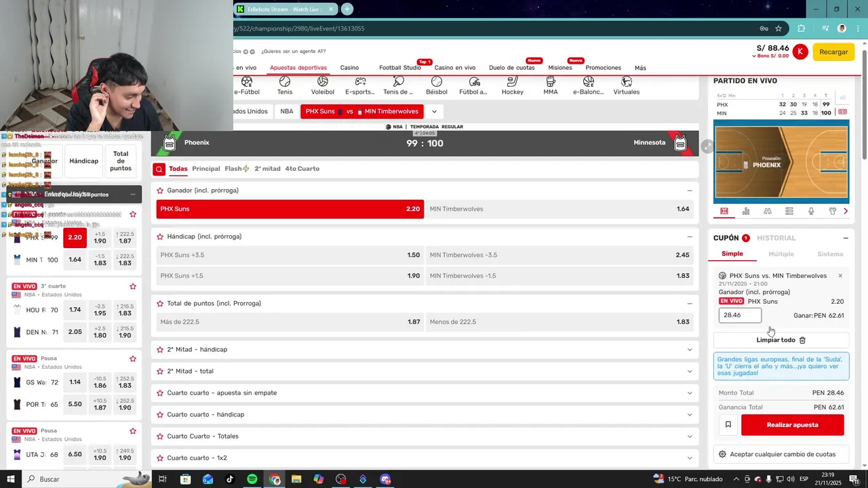This screenshot has width=868, height=488.
Task: Select the MMA sport icon
Action: pos(551,81)
